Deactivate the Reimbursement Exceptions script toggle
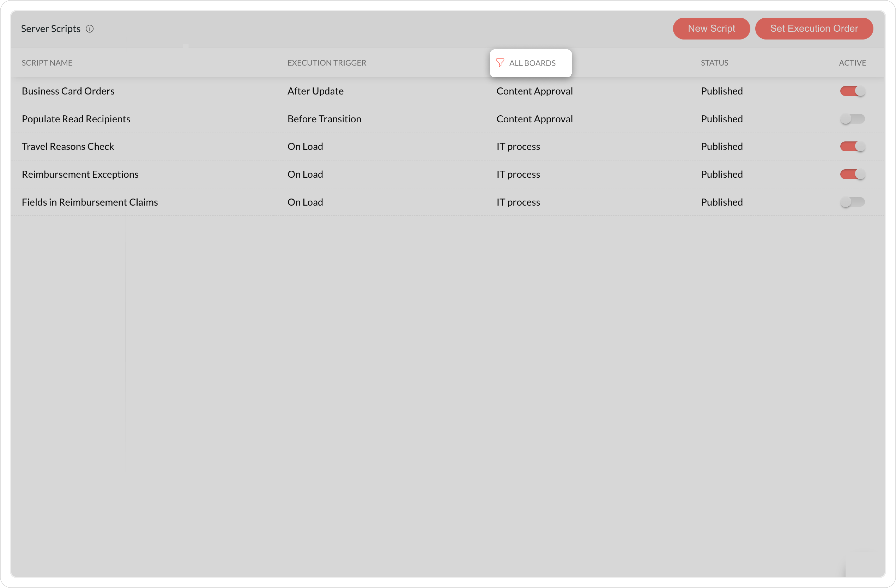Image resolution: width=896 pixels, height=588 pixels. pos(852,174)
